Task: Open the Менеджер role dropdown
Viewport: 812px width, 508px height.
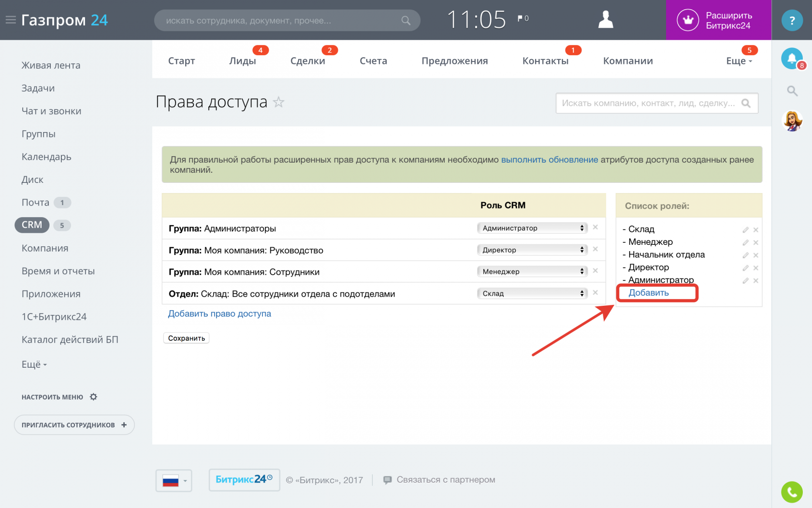Action: pos(532,271)
